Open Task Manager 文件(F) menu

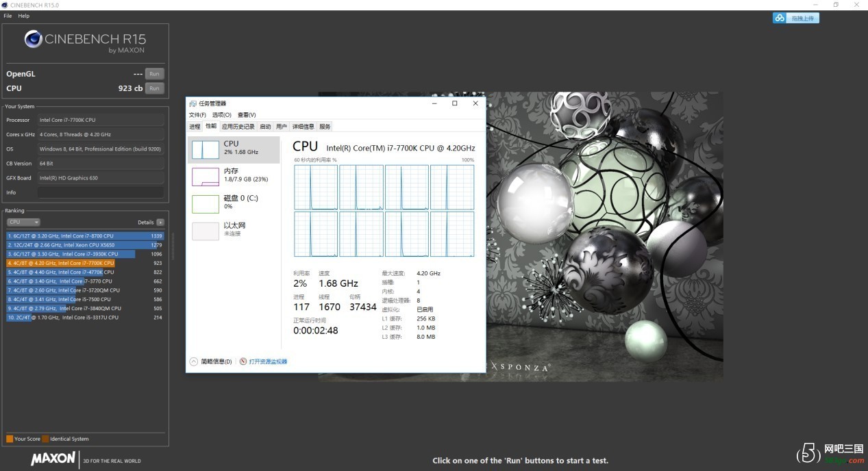pyautogui.click(x=197, y=115)
